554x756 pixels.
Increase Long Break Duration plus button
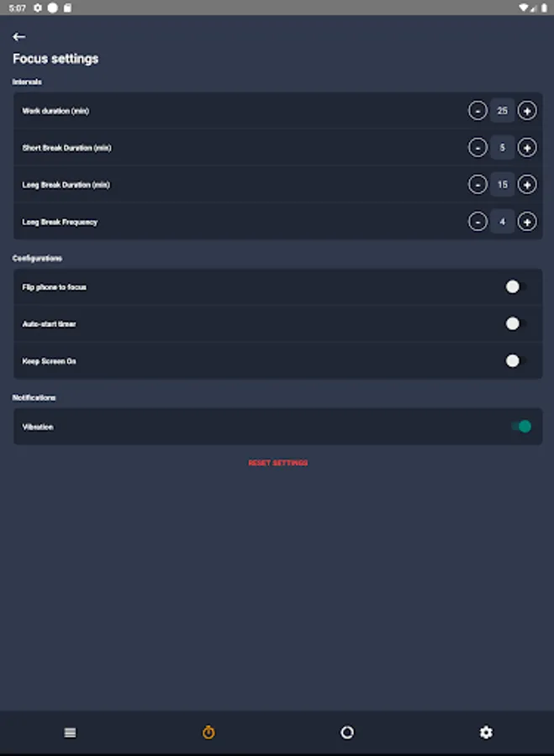(x=526, y=185)
